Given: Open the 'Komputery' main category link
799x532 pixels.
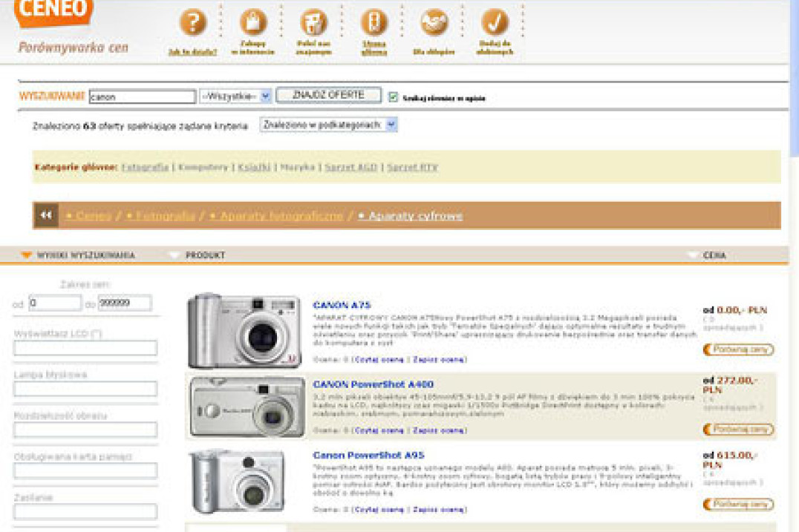Looking at the screenshot, I should [x=203, y=167].
